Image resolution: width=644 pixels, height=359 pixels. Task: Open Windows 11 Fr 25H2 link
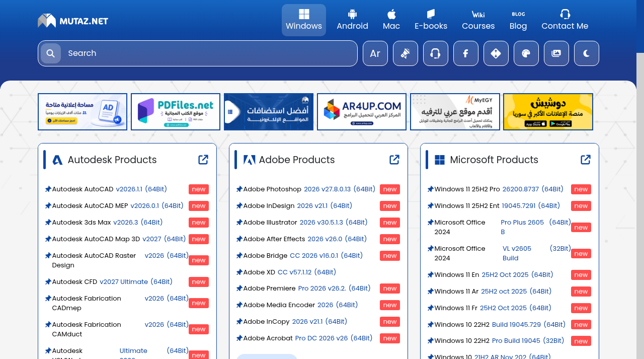(493, 308)
